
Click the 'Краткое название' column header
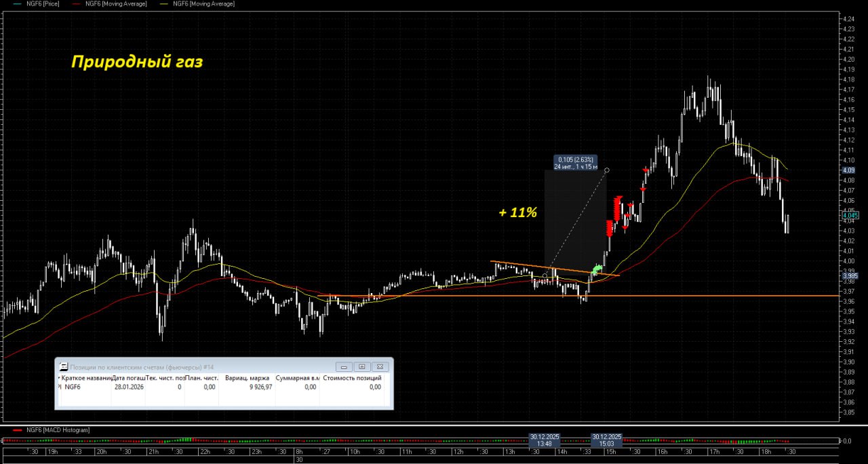coord(85,378)
